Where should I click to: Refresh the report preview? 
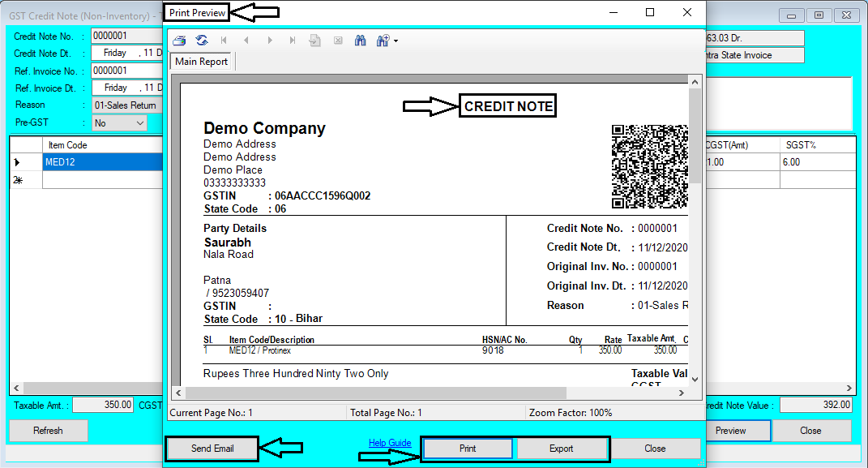point(202,40)
